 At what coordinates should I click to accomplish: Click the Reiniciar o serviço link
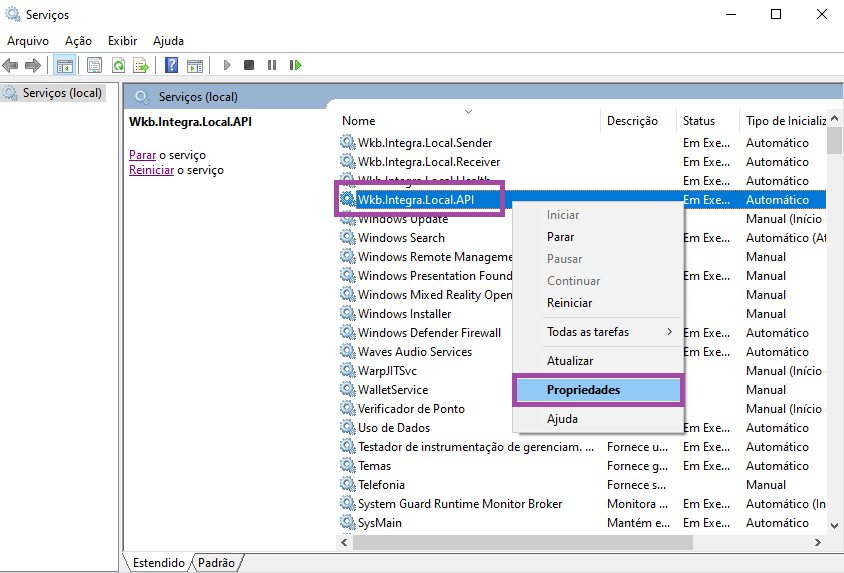click(152, 170)
